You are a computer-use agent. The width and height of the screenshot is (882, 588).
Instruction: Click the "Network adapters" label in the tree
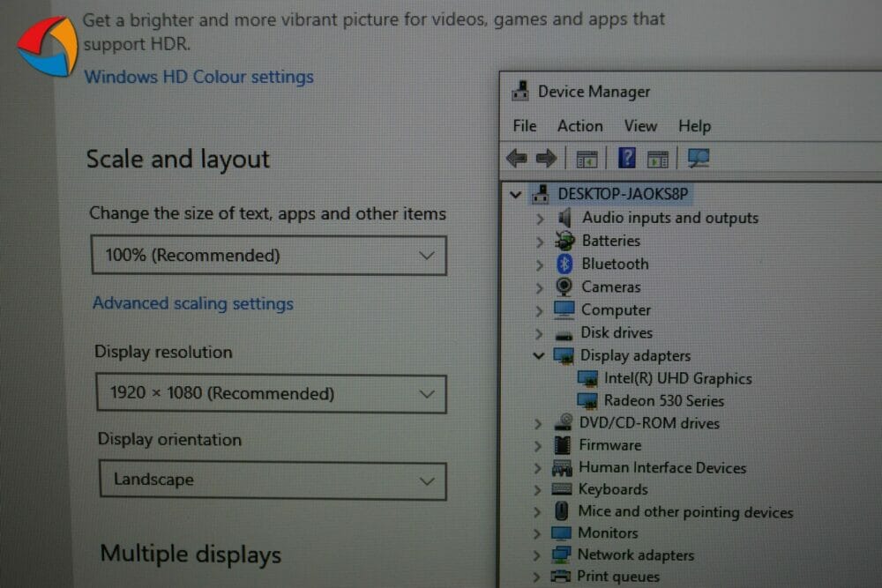636,555
